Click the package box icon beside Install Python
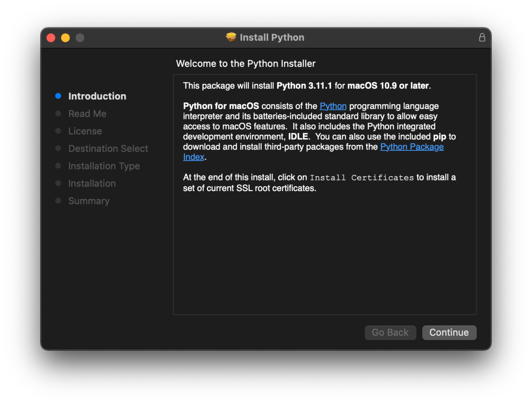The width and height of the screenshot is (532, 404). coord(231,37)
